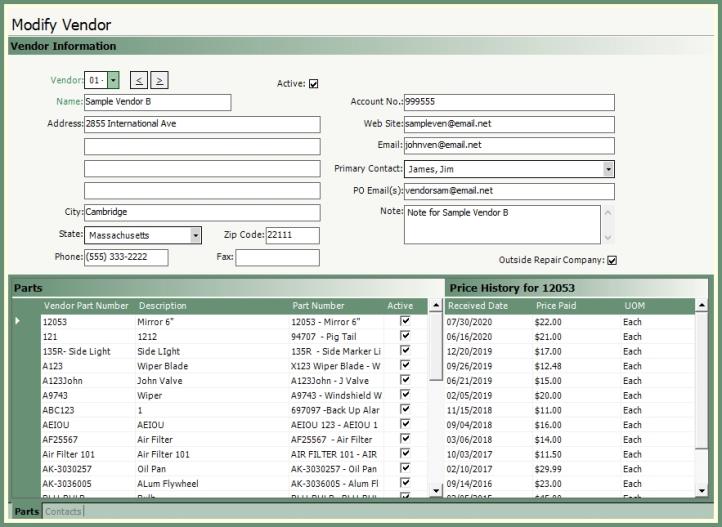Click the Account No. input field

click(508, 102)
